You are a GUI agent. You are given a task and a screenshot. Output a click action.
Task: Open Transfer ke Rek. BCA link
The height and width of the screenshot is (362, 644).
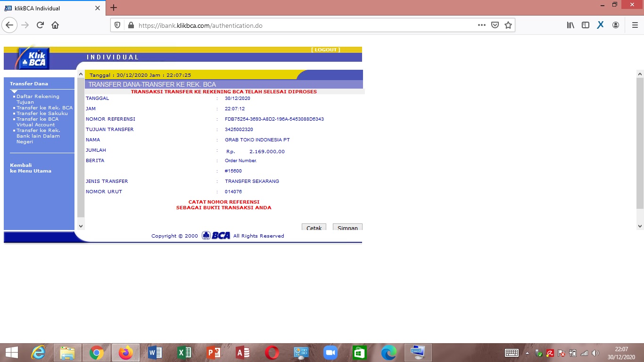44,107
